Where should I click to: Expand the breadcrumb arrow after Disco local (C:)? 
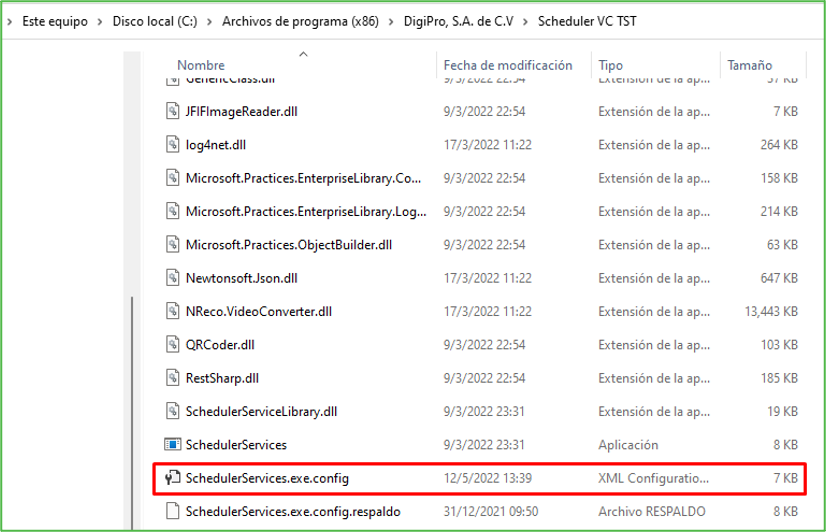pos(210,21)
